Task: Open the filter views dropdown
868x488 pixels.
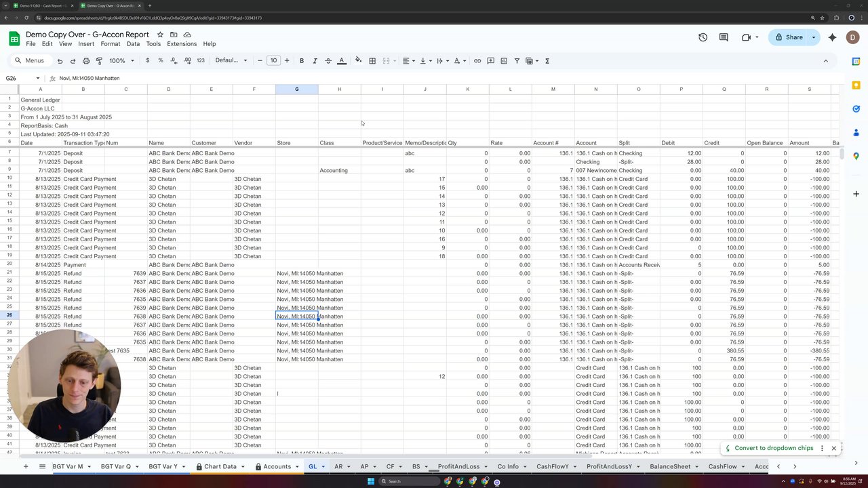Action: point(532,61)
